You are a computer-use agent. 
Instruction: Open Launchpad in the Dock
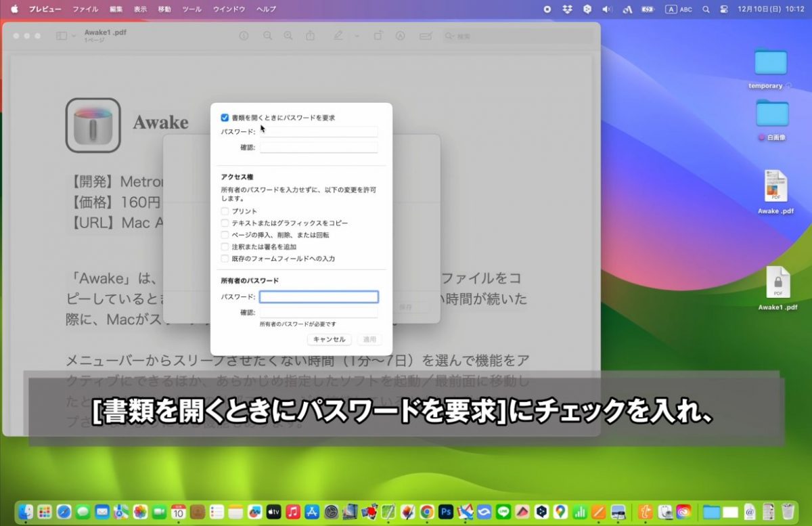[45, 512]
